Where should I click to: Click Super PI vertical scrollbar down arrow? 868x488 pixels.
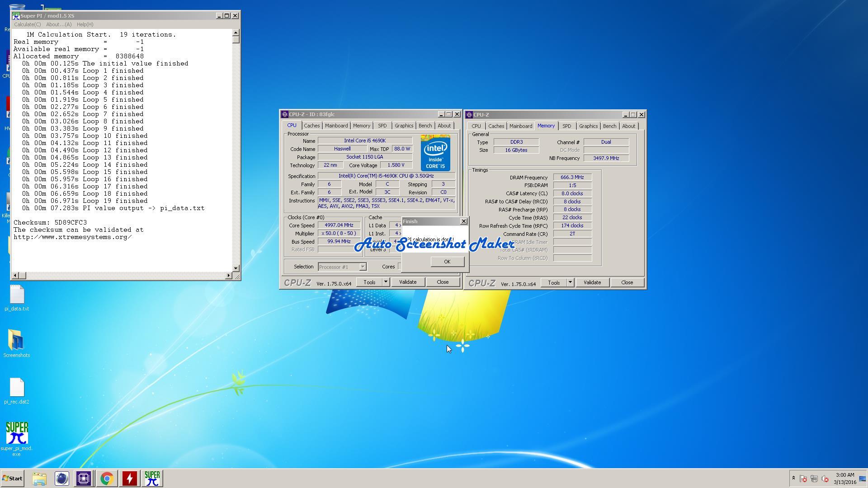[x=236, y=268]
